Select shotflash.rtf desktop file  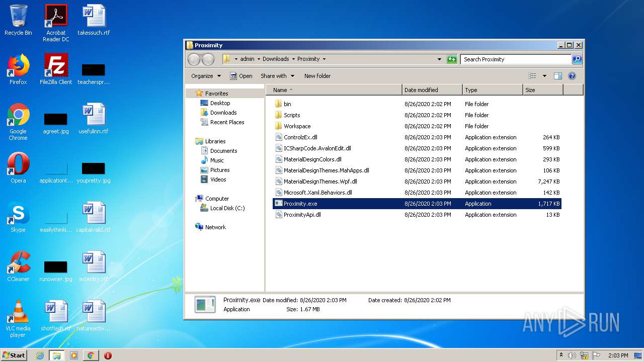click(x=56, y=316)
